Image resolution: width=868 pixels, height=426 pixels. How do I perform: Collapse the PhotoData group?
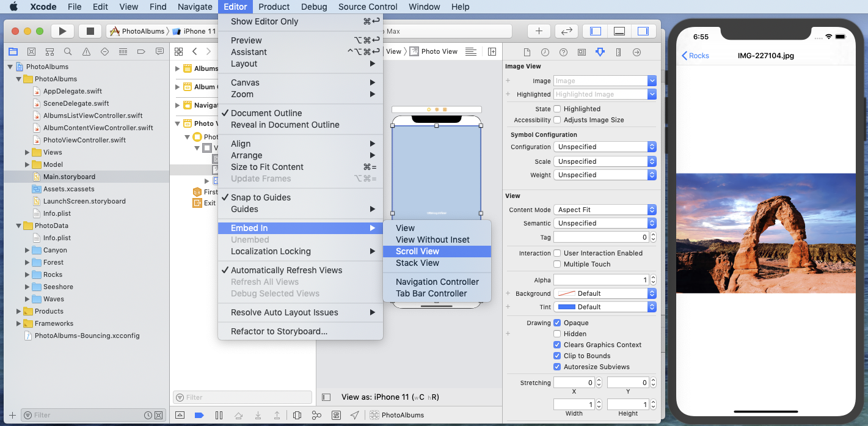point(19,226)
